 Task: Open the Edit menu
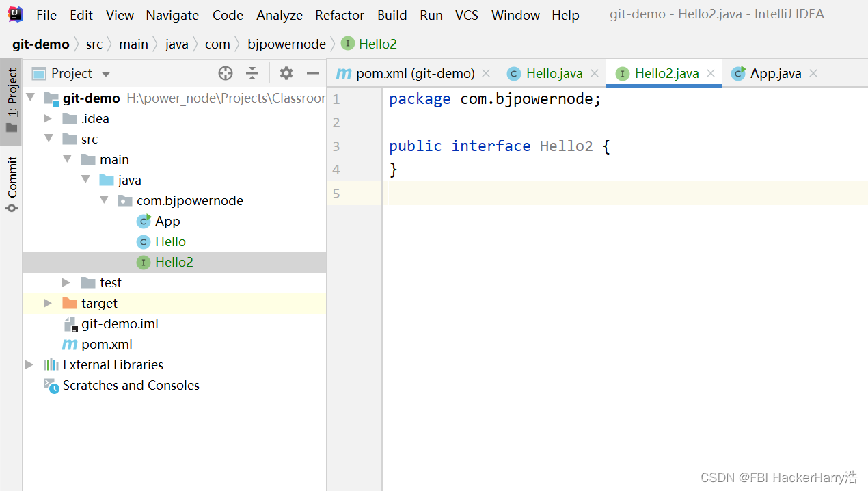coord(81,15)
